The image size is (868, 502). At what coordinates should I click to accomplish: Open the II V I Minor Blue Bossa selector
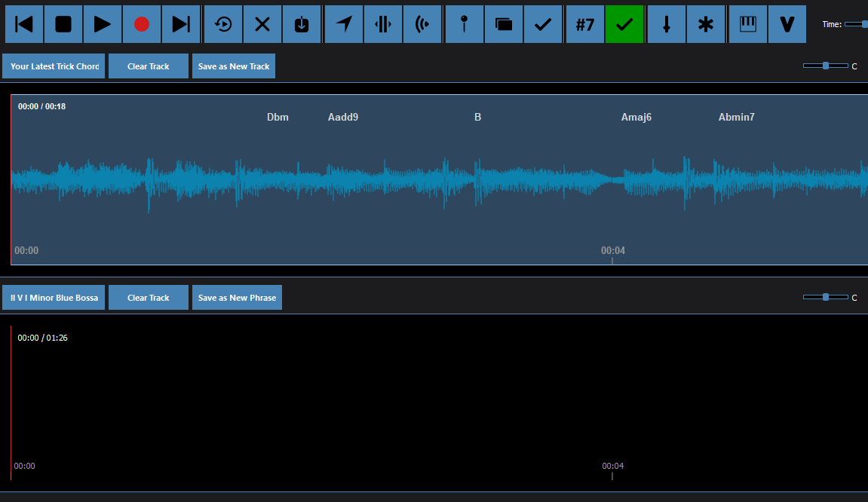(54, 298)
